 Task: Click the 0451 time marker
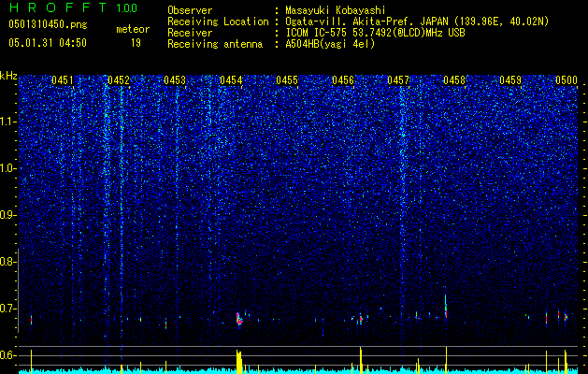(x=63, y=80)
